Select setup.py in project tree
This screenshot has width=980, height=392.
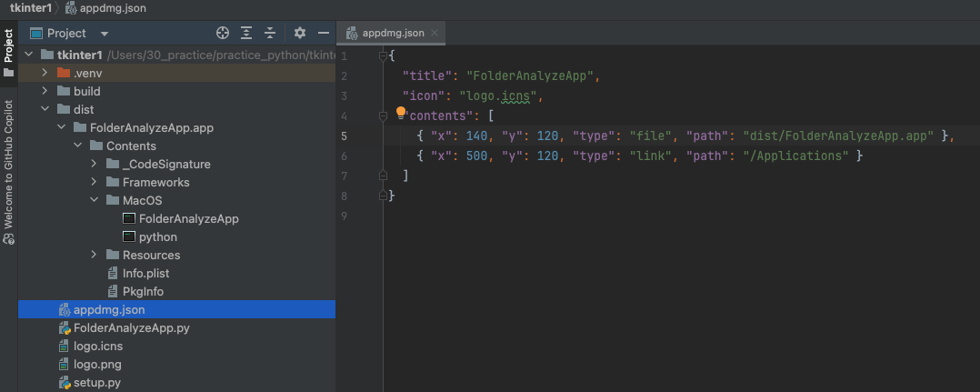(97, 383)
